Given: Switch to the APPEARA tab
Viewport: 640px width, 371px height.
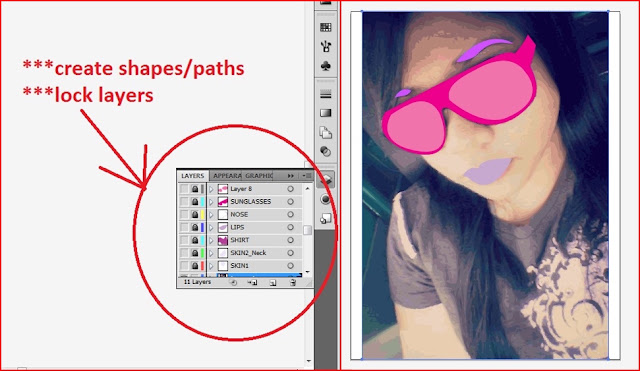Looking at the screenshot, I should tap(227, 176).
